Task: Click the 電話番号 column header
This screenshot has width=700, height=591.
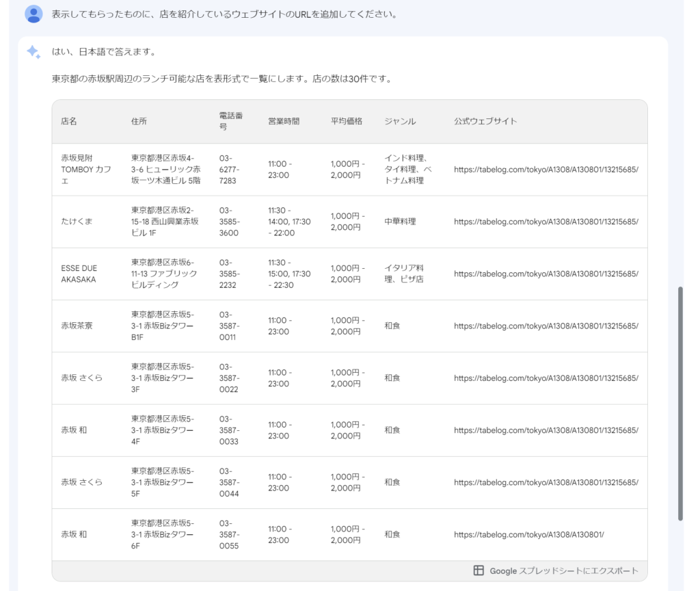Action: tap(231, 121)
